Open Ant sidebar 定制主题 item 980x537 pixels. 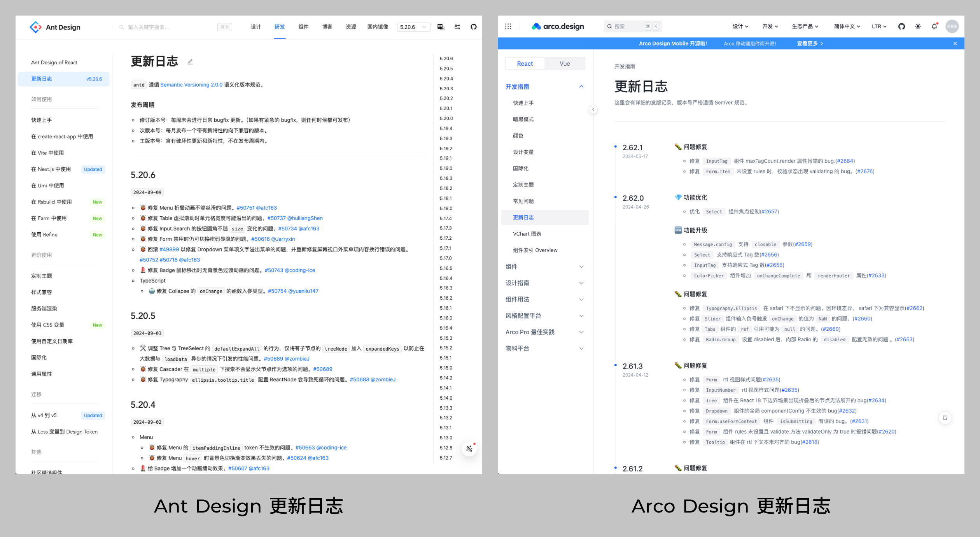64,276
